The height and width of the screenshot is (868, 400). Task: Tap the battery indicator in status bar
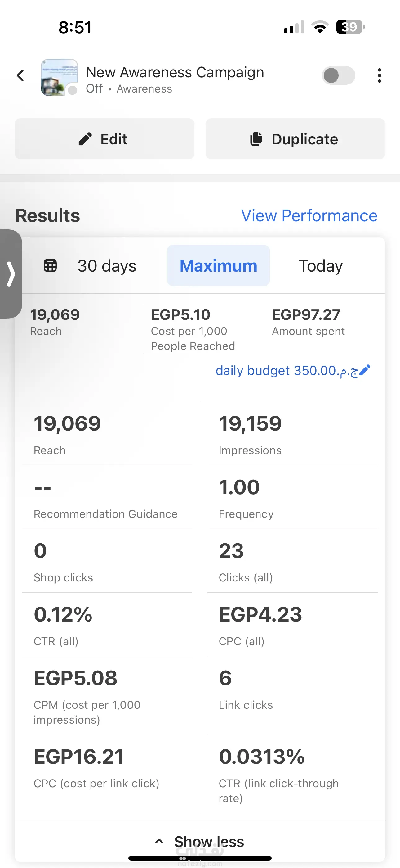point(350,27)
